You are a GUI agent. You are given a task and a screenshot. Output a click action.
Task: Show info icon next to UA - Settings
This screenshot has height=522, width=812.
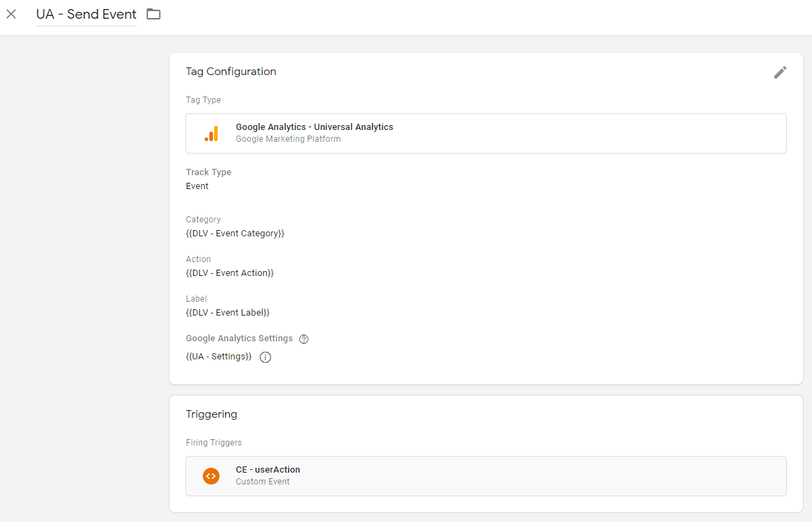pos(265,357)
